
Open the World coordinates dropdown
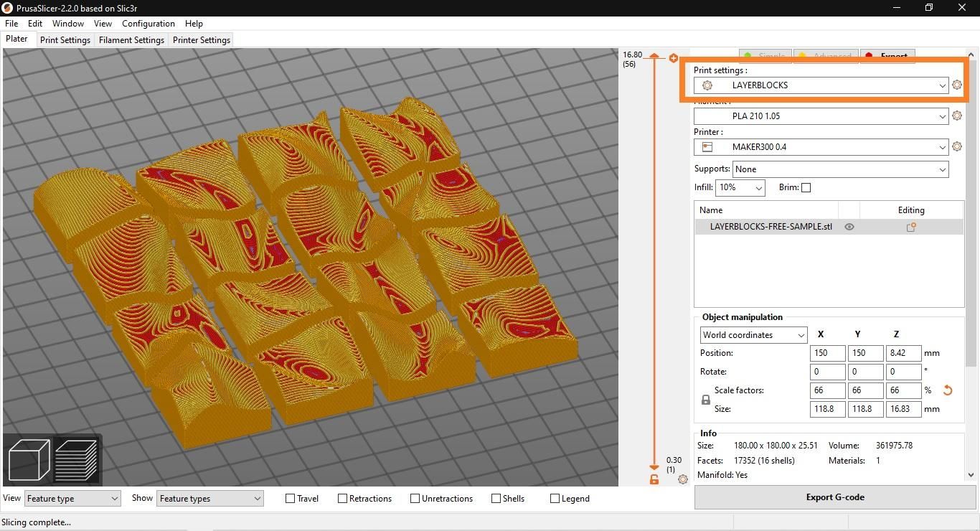[753, 334]
